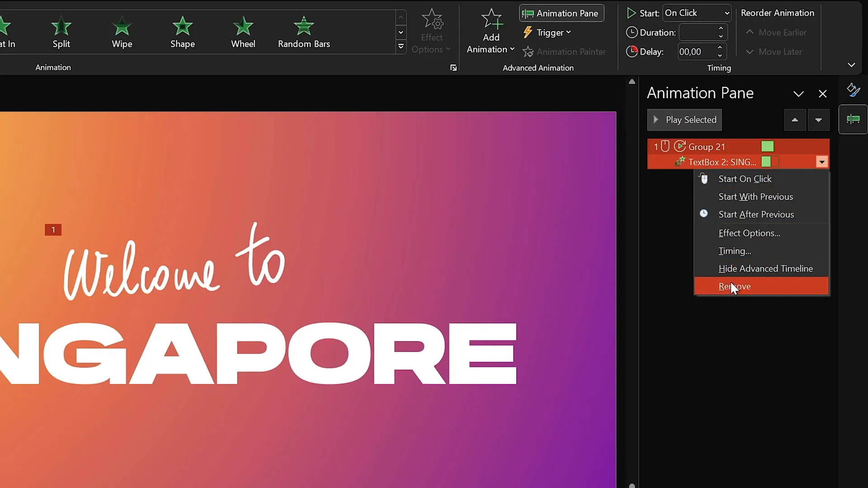
Task: Open Effect Options in the ribbon
Action: click(431, 32)
